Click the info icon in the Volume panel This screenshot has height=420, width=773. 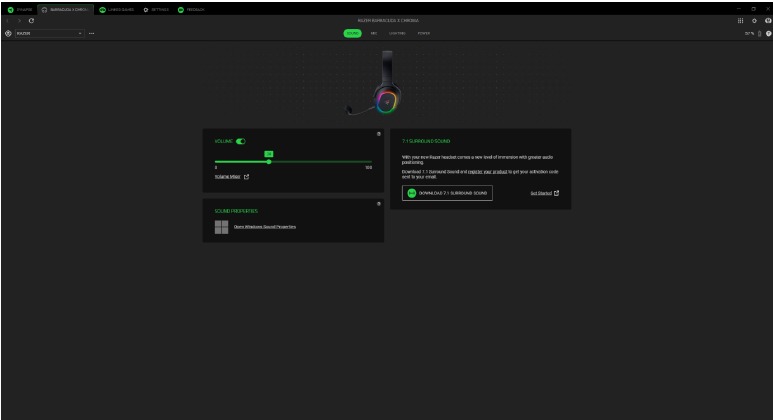click(379, 134)
